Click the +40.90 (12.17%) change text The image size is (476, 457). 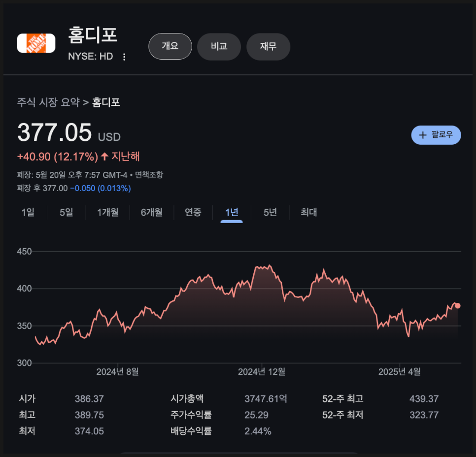[58, 157]
